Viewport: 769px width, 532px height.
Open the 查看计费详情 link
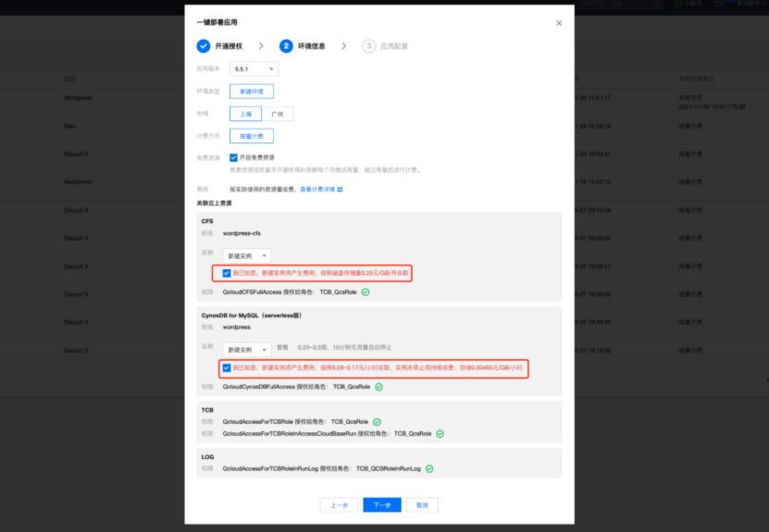(x=317, y=190)
